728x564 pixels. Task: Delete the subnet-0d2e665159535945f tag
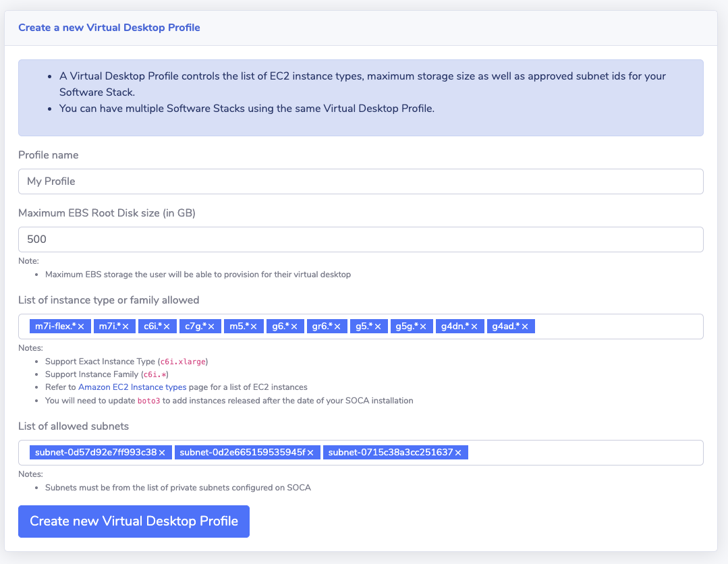coord(310,453)
